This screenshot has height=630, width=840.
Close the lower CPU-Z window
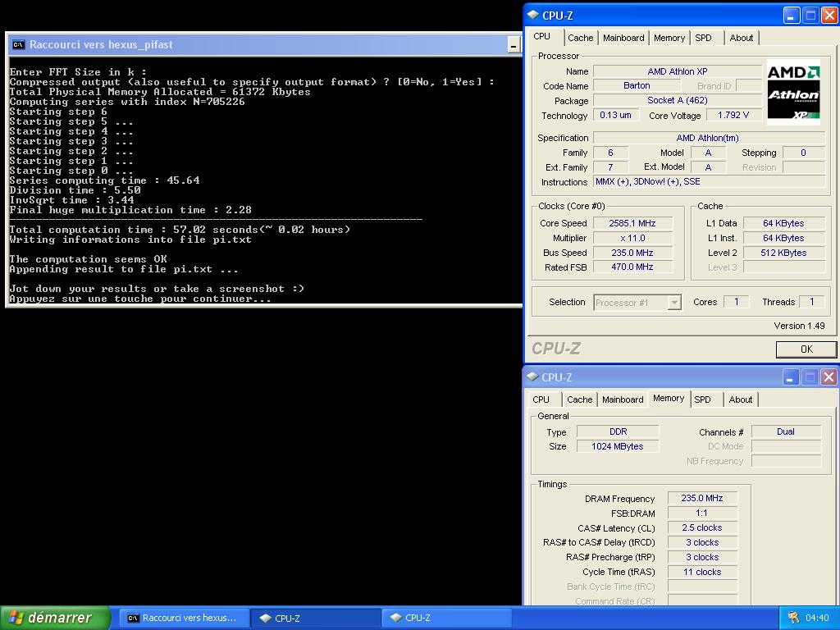tap(829, 377)
